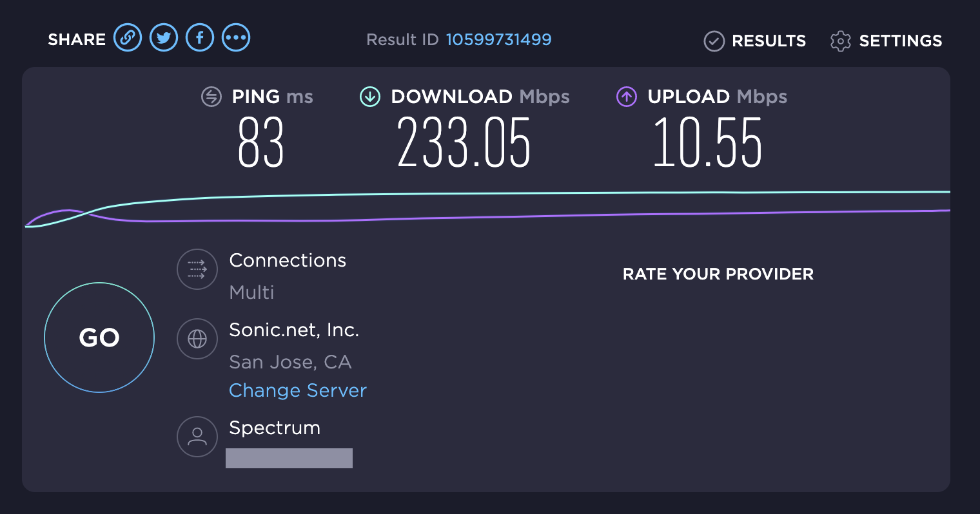Click the download arrow icon
The width and height of the screenshot is (980, 514).
click(x=369, y=97)
